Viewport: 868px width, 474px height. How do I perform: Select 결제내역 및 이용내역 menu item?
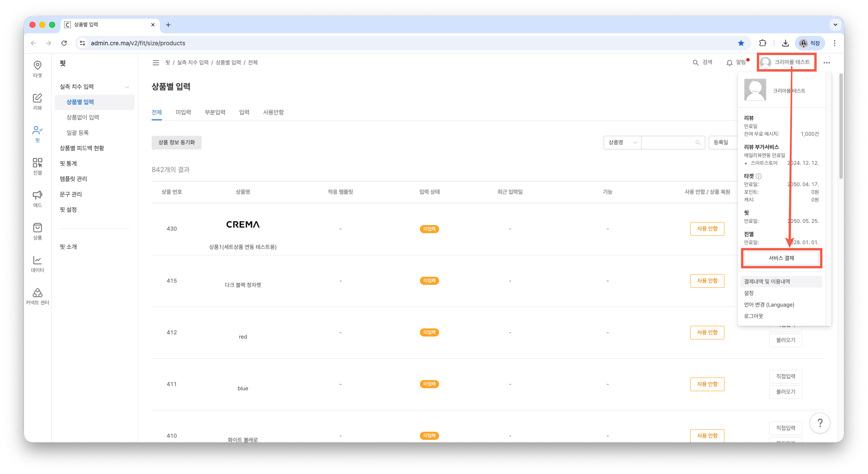(x=767, y=281)
